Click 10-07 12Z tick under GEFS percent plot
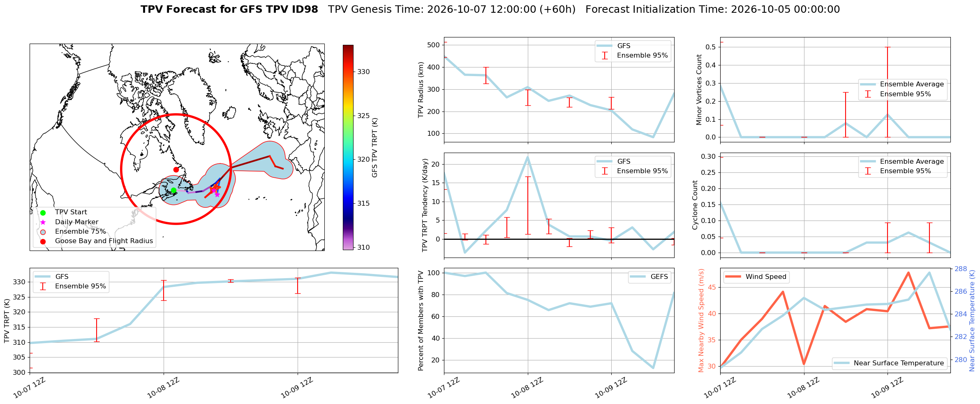The height and width of the screenshot is (404, 980). [x=444, y=388]
